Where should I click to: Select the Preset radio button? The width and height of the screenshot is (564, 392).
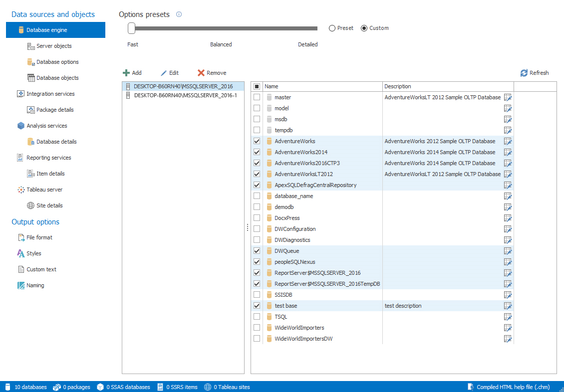coord(332,28)
